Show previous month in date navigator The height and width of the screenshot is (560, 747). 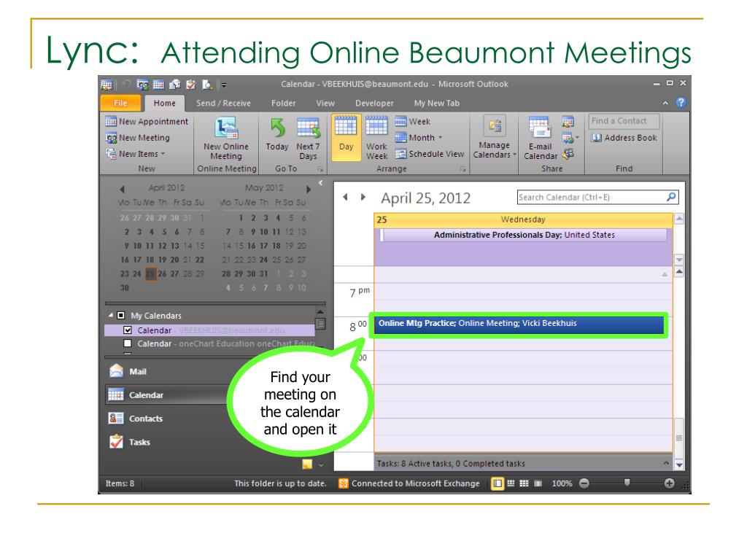click(123, 189)
